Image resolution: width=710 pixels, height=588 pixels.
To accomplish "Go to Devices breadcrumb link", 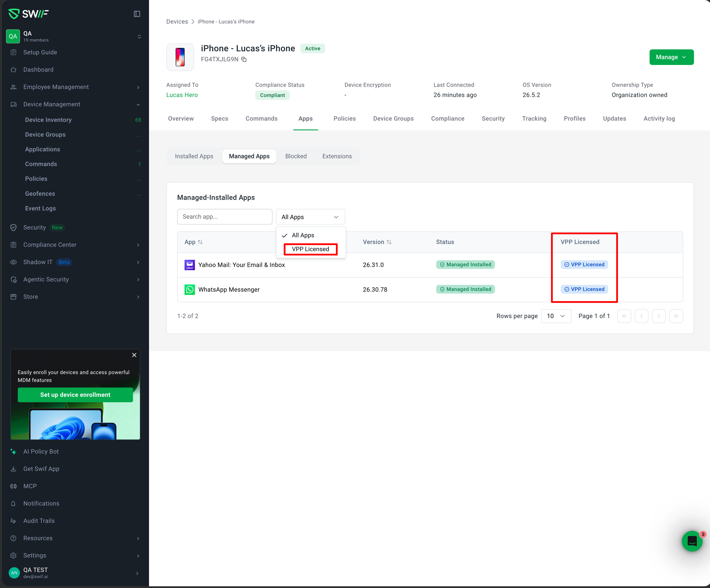I will pyautogui.click(x=177, y=22).
